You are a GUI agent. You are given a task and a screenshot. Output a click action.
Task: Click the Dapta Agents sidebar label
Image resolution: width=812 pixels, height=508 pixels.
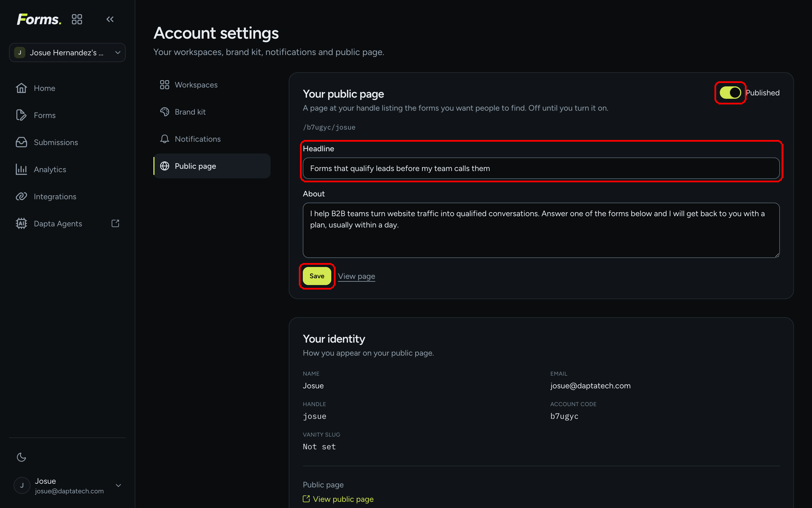pyautogui.click(x=58, y=224)
